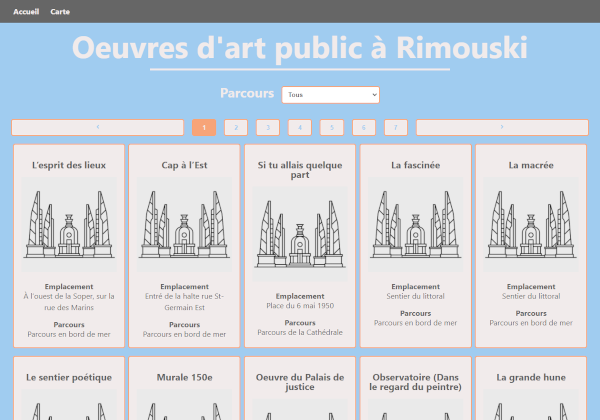Open the Le sentier poétique card title
The height and width of the screenshot is (420, 600).
pos(69,378)
